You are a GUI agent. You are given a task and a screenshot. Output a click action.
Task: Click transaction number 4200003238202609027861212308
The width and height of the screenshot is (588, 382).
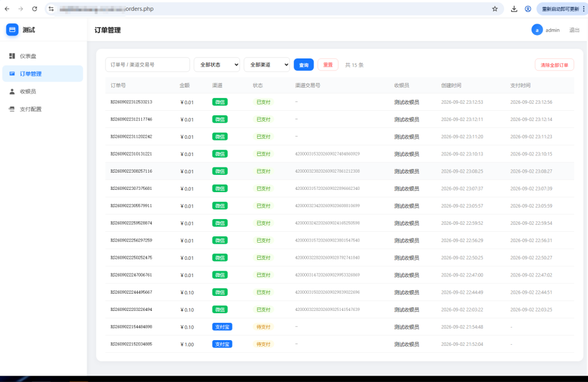(327, 171)
